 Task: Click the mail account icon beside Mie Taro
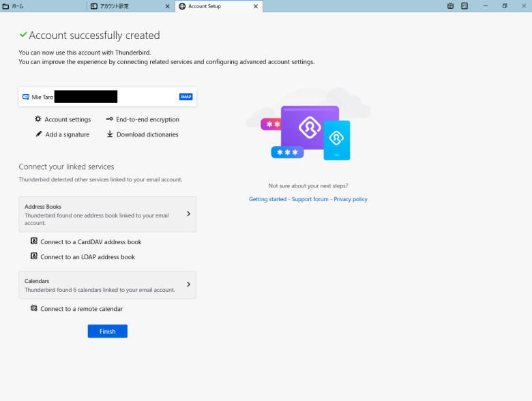pos(26,97)
